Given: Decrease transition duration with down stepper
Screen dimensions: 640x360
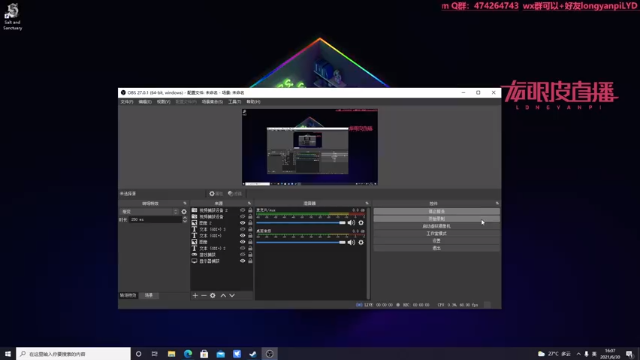Looking at the screenshot, I should [185, 221].
